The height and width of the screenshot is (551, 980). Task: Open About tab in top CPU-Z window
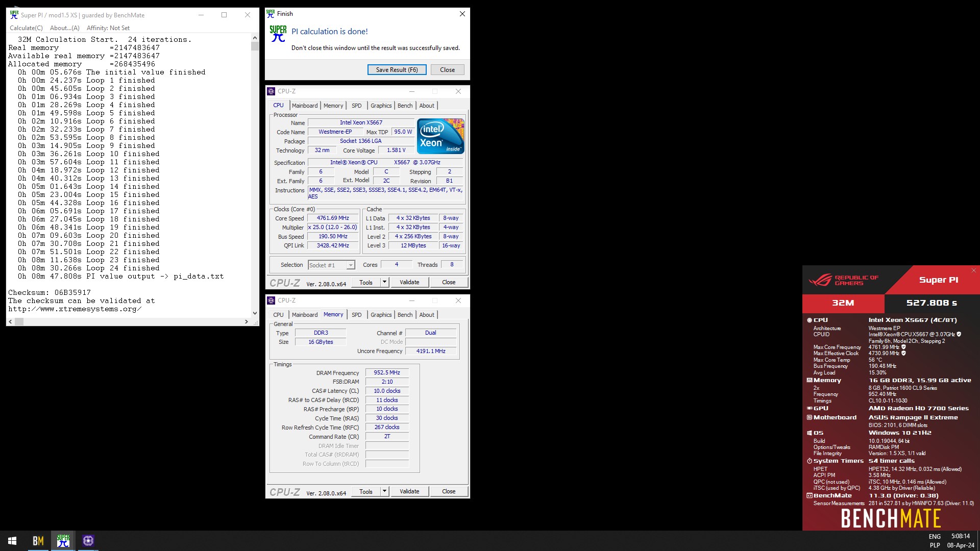point(427,106)
